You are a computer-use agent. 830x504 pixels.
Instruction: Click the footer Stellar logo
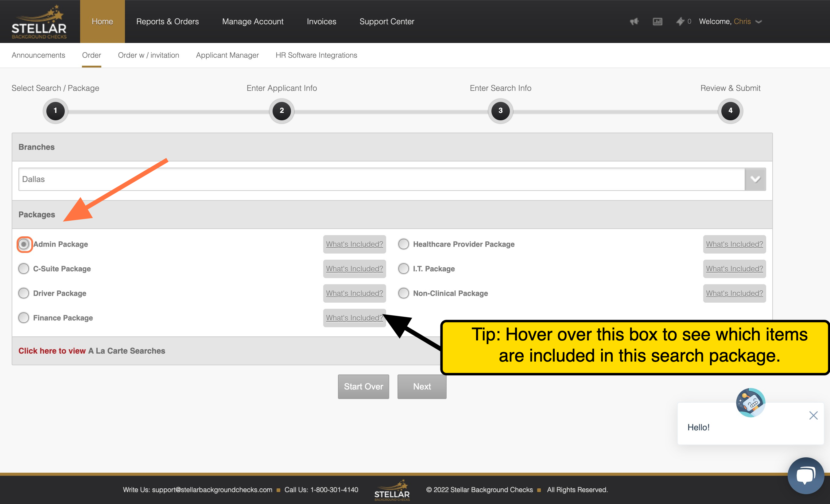pyautogui.click(x=392, y=490)
